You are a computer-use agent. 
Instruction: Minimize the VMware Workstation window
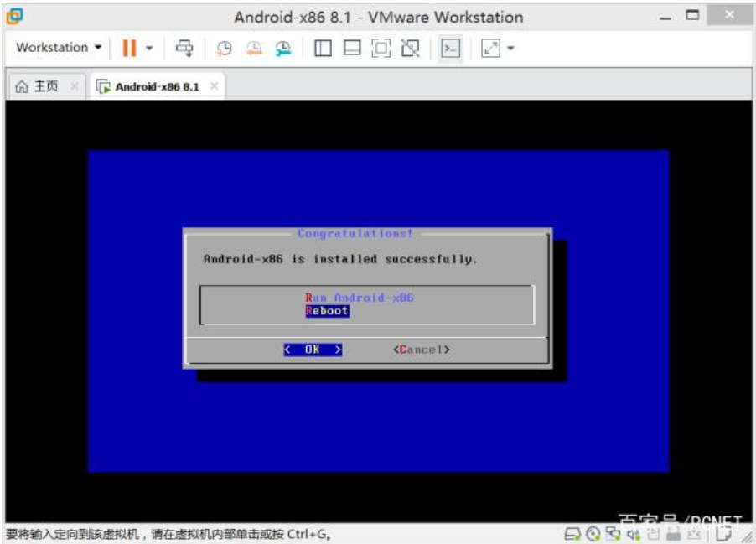coord(665,17)
